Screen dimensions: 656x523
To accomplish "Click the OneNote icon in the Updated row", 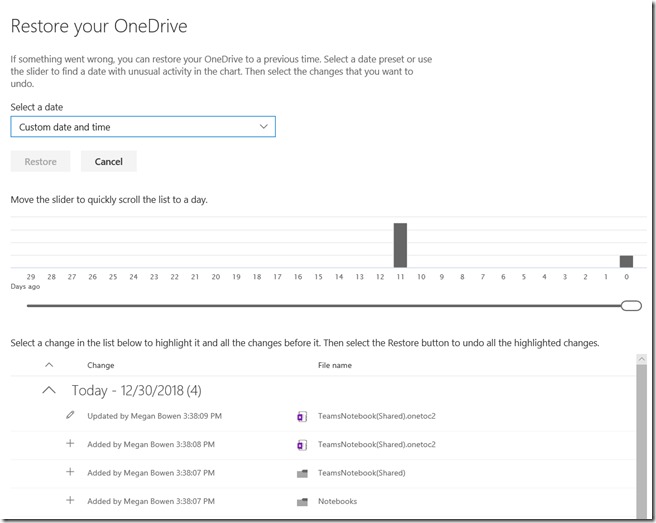I will tap(302, 417).
